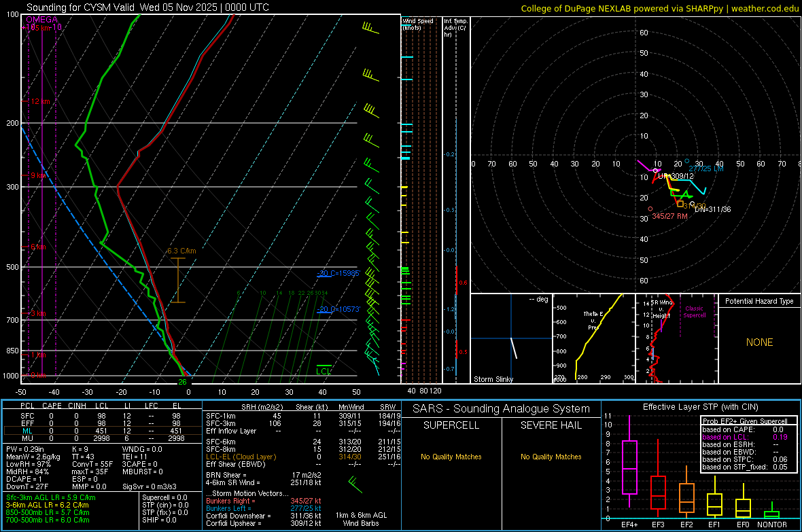802x532 pixels.
Task: Click the green wind barb beside 4-6km SR Wind
Action: pos(355,484)
